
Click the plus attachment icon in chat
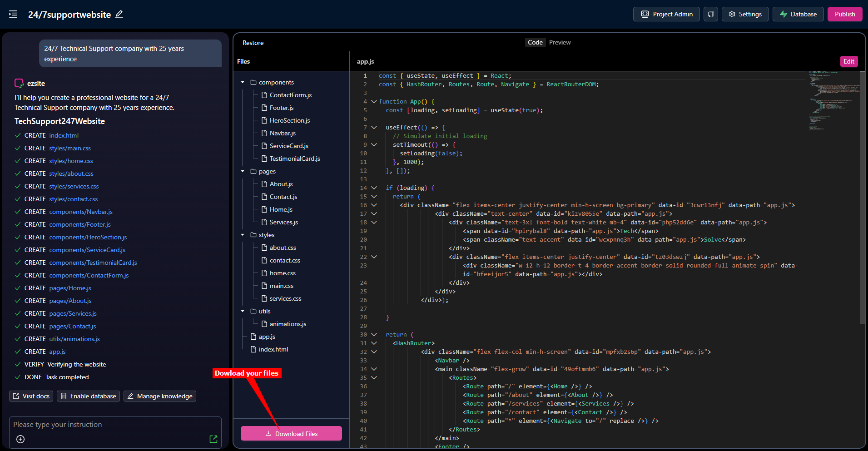pos(20,439)
